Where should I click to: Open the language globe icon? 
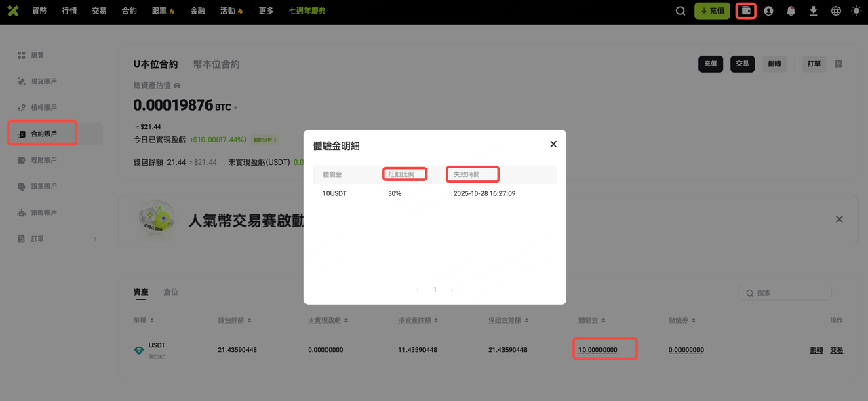(x=836, y=11)
